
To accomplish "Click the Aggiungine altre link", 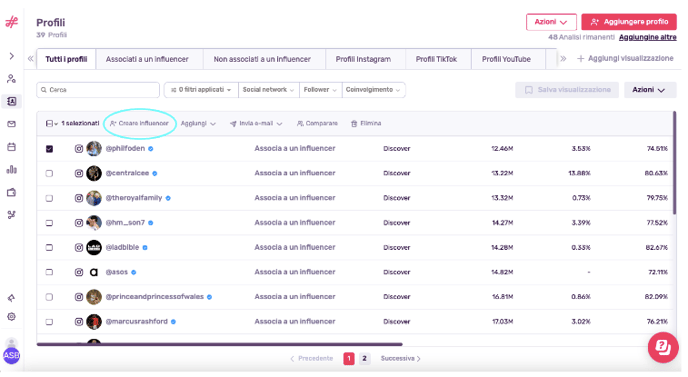I will tap(648, 37).
